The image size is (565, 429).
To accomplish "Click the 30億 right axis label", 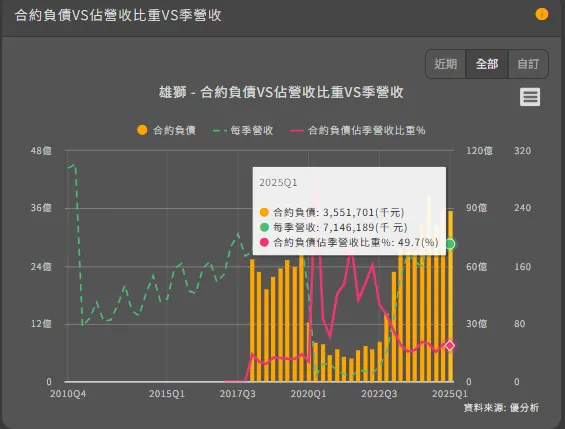I will 476,324.
